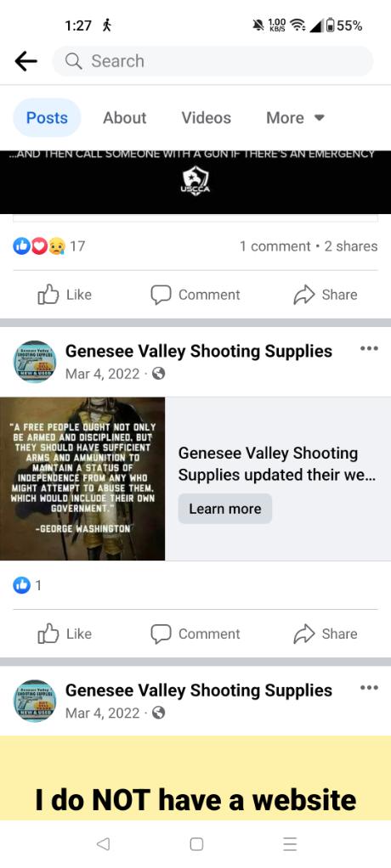This screenshot has width=391, height=868.
Task: Open Genesee Valley Shooting Supplies profile avatar in the last post
Action: pos(34,701)
